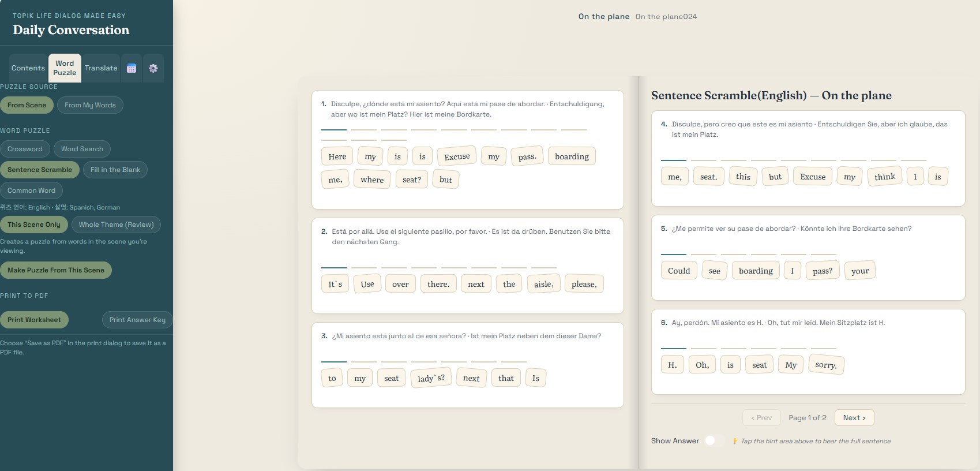The height and width of the screenshot is (471, 980).
Task: Pick the word tile 'think' in sentence 4
Action: click(x=885, y=177)
